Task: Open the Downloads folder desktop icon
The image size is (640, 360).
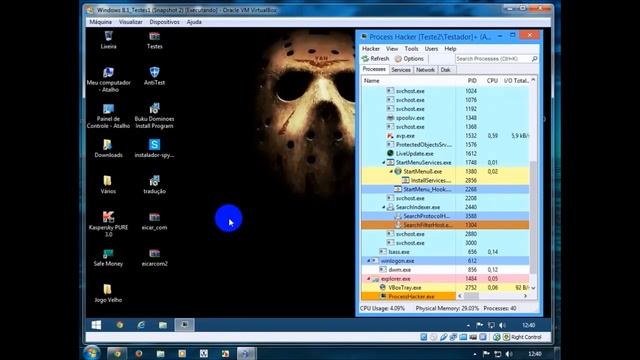Action: click(108, 149)
